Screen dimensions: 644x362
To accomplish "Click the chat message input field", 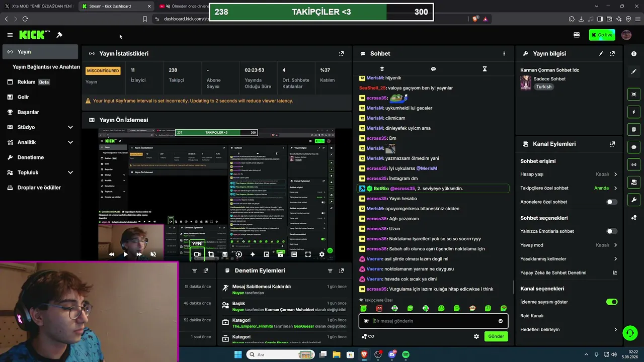I will (433, 321).
